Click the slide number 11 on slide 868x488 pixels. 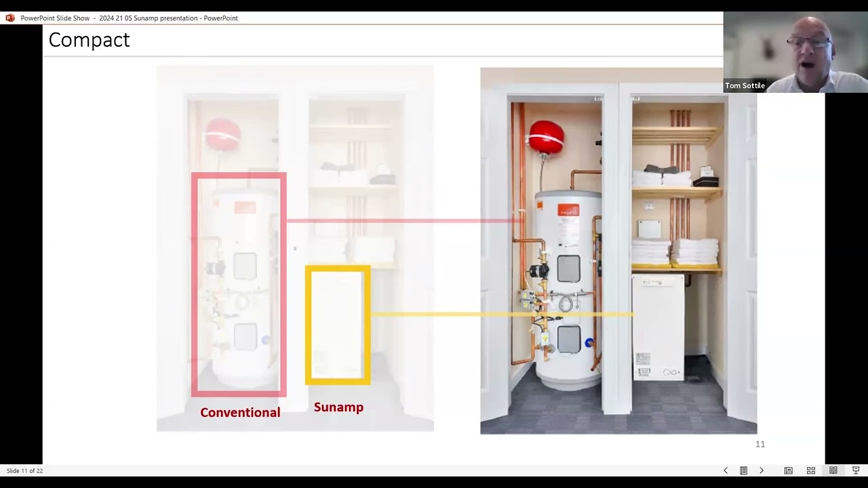(760, 444)
